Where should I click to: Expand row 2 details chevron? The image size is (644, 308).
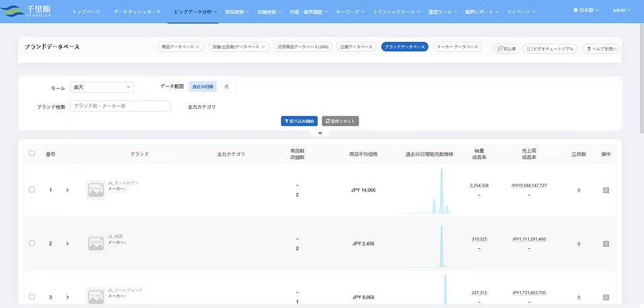(67, 243)
